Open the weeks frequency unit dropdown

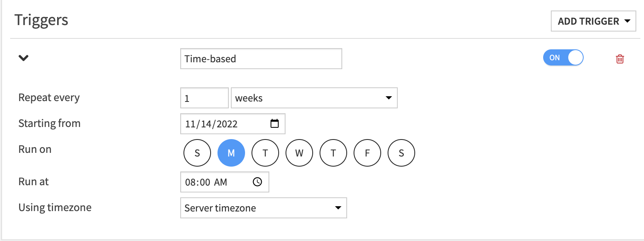pyautogui.click(x=314, y=98)
